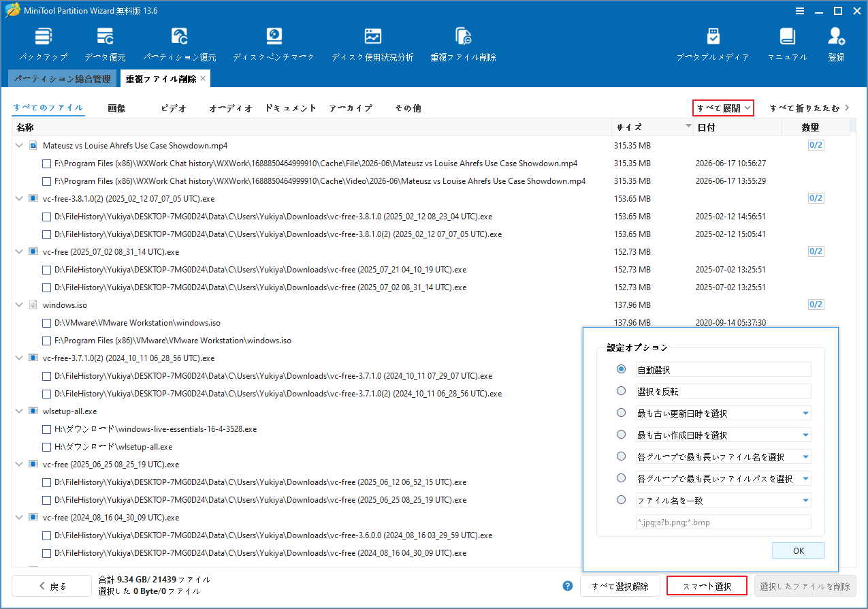
Task: Click すべて折りたたむ collapse all
Action: [809, 108]
